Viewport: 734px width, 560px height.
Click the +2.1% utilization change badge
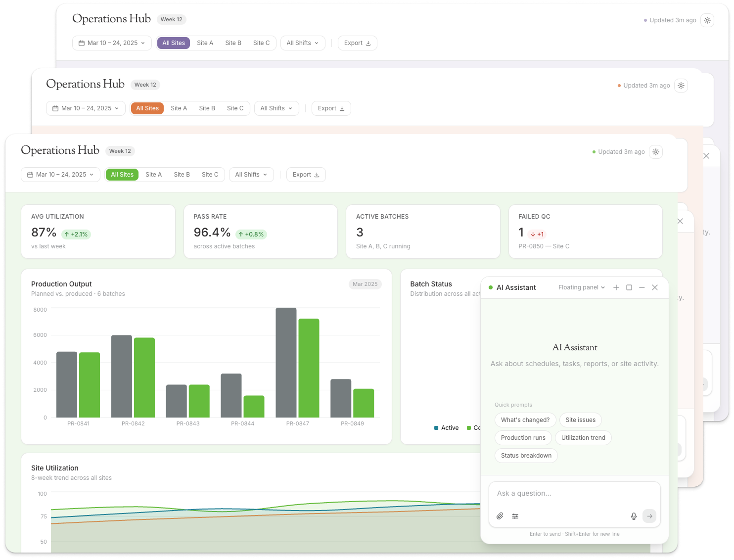coord(76,234)
